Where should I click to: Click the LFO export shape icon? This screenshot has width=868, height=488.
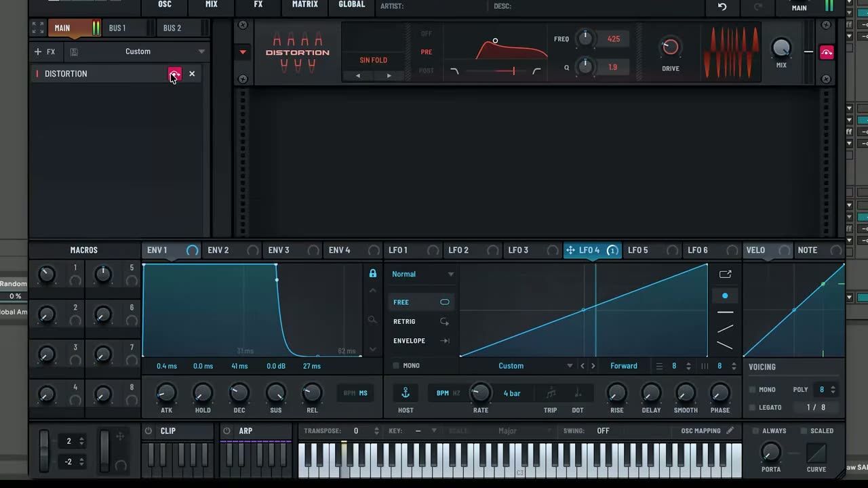[725, 274]
